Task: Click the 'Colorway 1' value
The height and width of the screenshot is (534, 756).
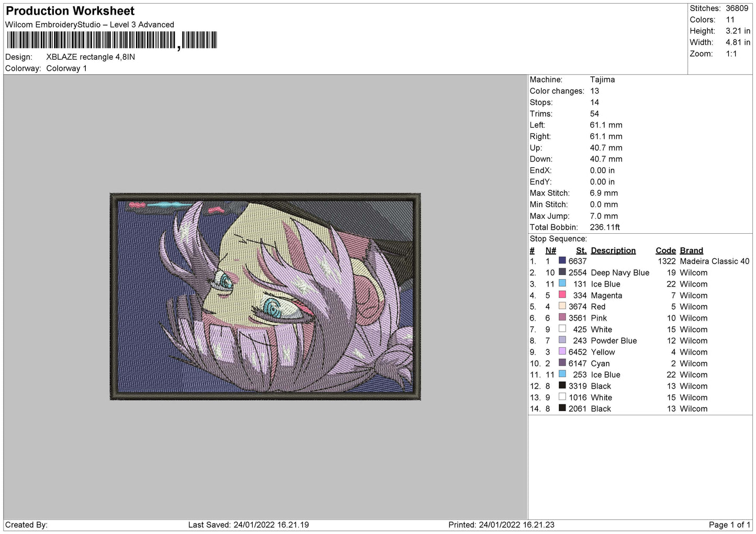Action: (66, 69)
